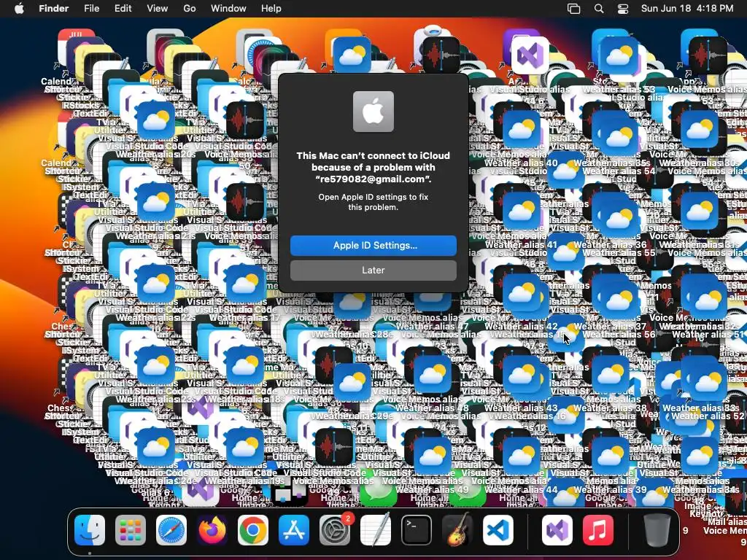
Task: Click the Apple logo in the iCloud dialog
Action: [x=373, y=112]
